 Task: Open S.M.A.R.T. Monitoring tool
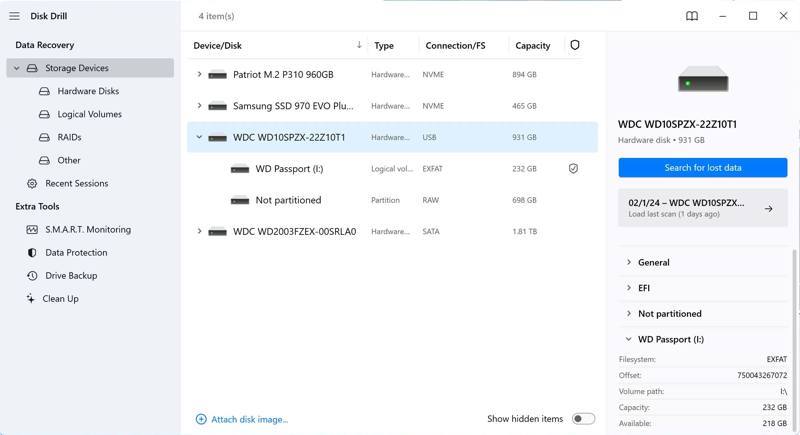pyautogui.click(x=88, y=229)
